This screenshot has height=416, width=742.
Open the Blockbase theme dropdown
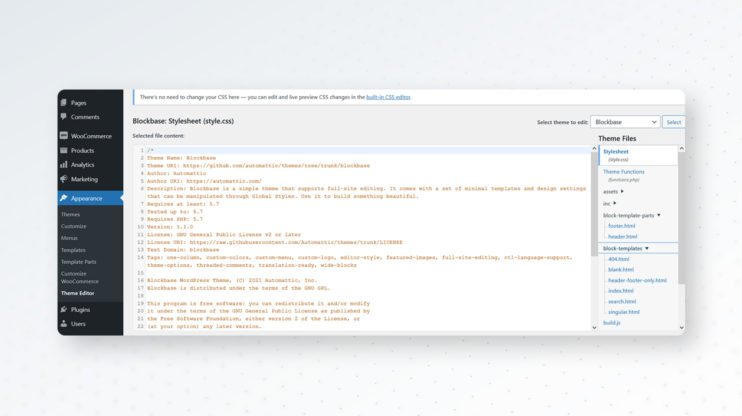[625, 122]
